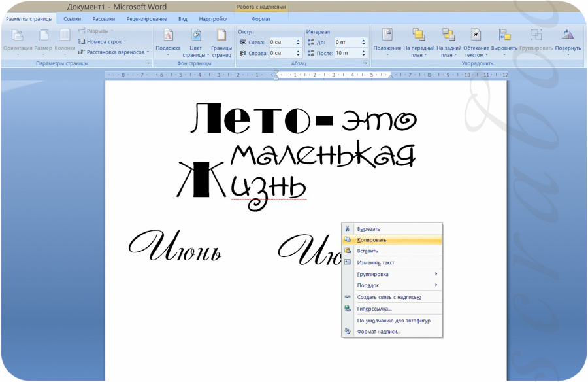
Task: Choose Формат надписи from the context menu
Action: click(x=392, y=332)
